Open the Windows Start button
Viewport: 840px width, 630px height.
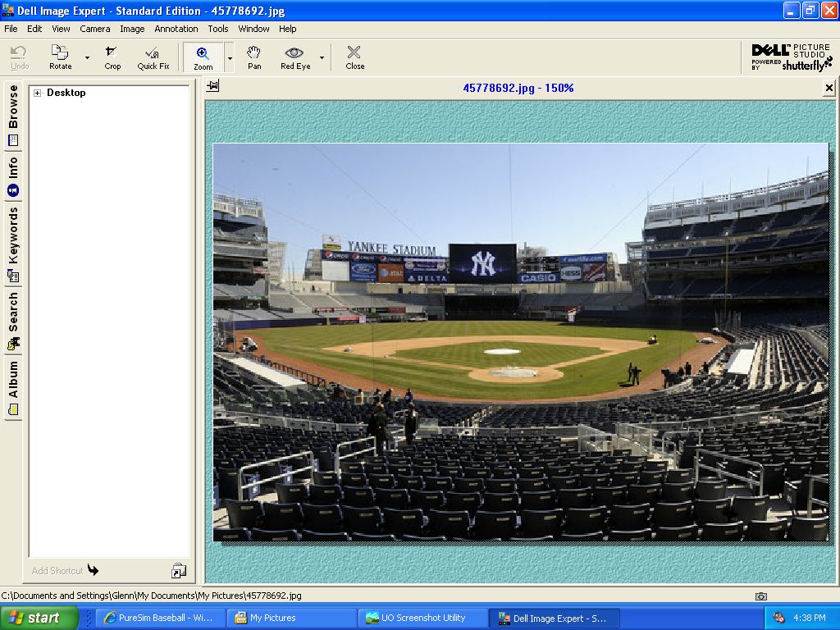[x=39, y=618]
